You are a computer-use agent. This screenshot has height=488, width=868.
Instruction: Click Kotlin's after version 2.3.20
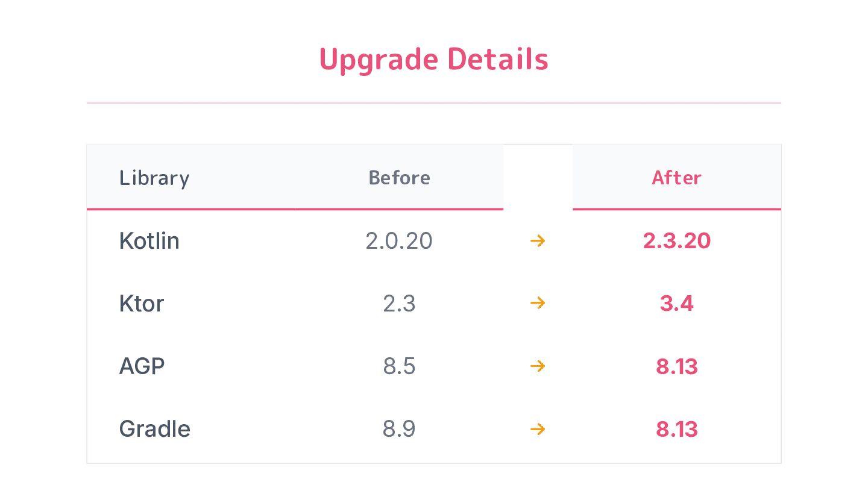[x=677, y=241]
